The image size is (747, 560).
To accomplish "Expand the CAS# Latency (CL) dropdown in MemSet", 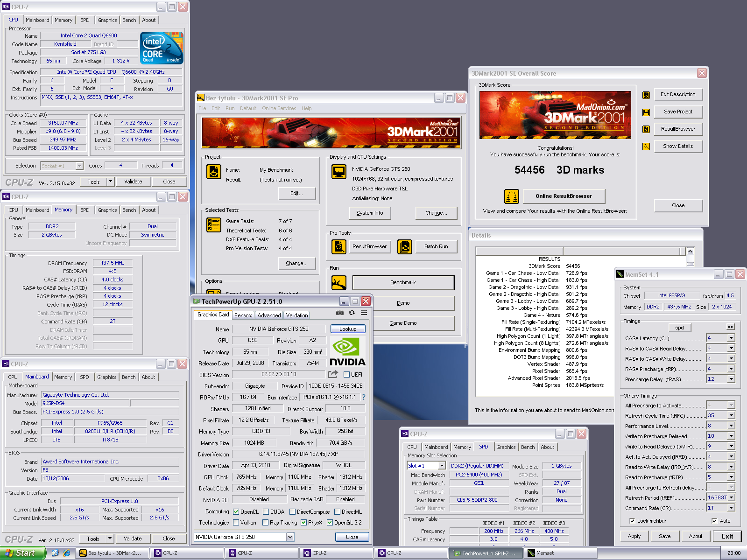I will tap(731, 338).
